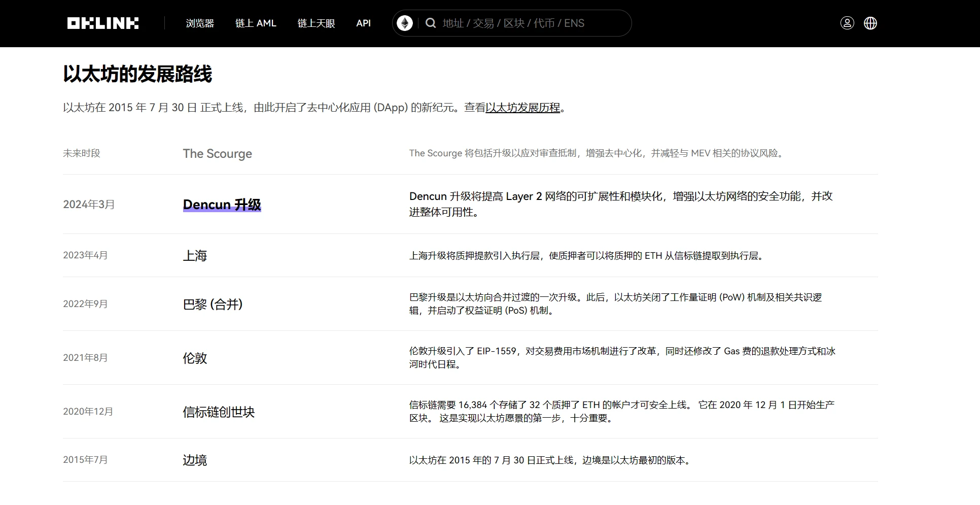This screenshot has height=505, width=980.
Task: Select the 上海 upgrade entry
Action: pos(194,255)
